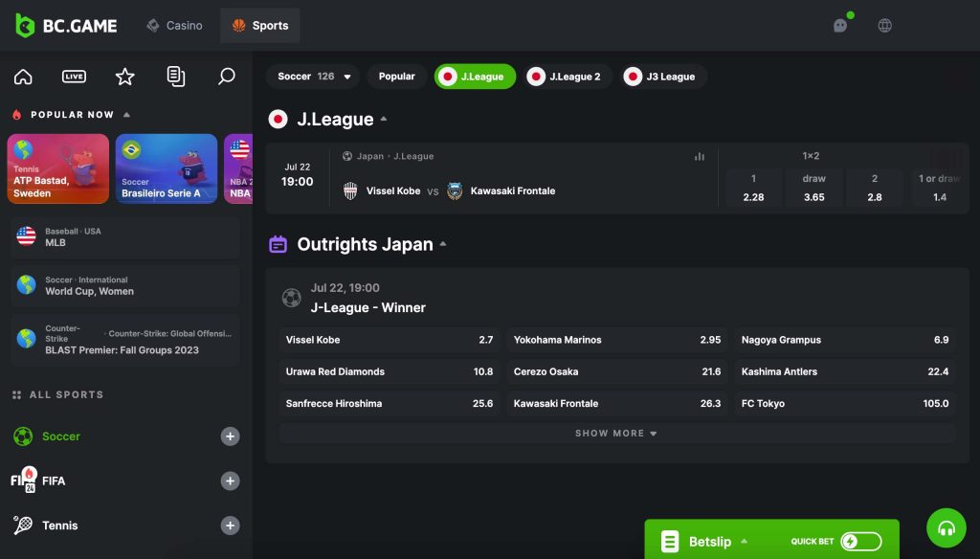Bet on draw odds 3.65
The width and height of the screenshot is (980, 559).
pos(813,189)
